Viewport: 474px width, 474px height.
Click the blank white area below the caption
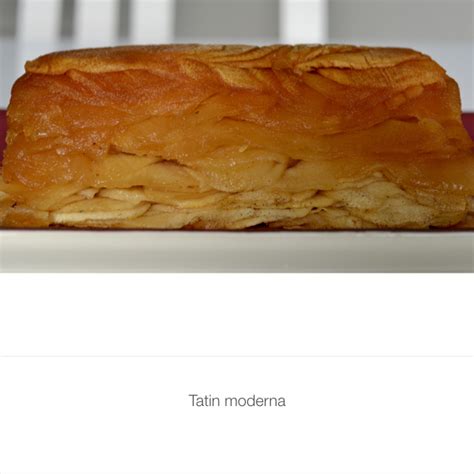tap(237, 442)
